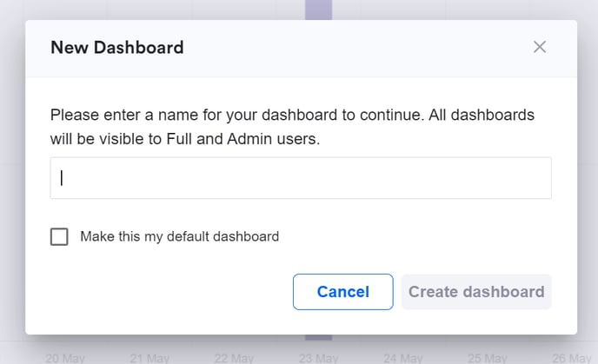Focus the dashboard name text field

(301, 178)
